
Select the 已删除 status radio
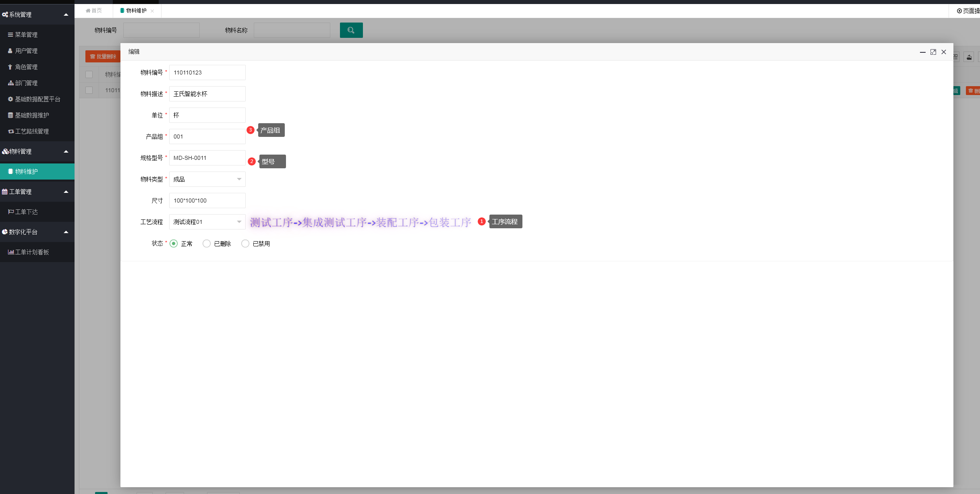(207, 244)
